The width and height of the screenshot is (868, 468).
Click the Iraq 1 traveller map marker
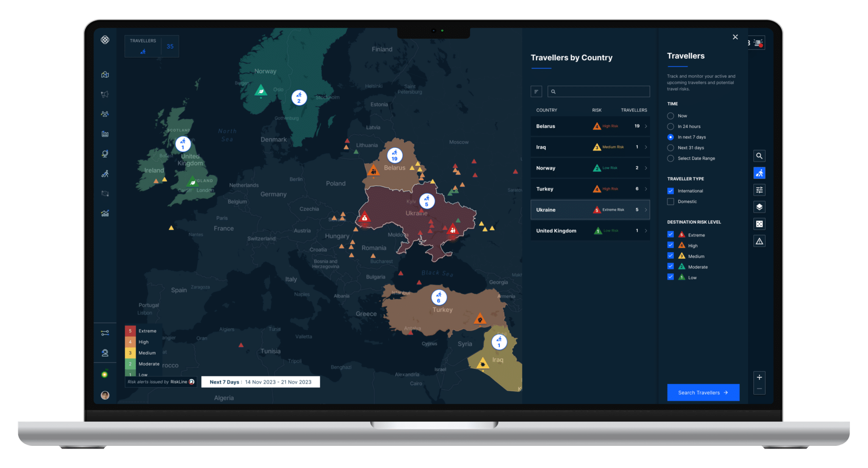pos(499,342)
